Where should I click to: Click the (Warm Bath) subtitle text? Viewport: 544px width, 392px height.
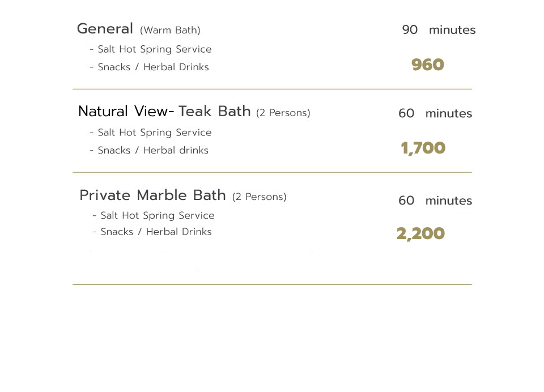[x=170, y=31]
